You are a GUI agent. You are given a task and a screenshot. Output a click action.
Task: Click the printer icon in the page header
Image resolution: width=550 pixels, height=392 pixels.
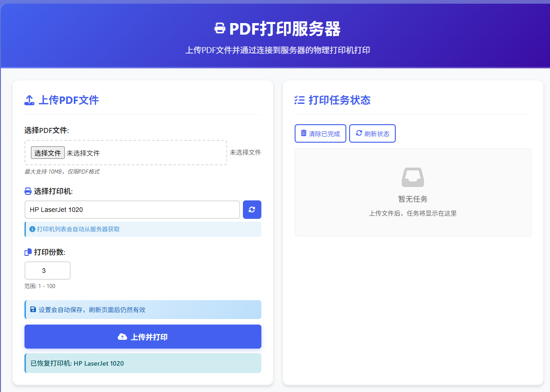pyautogui.click(x=220, y=29)
